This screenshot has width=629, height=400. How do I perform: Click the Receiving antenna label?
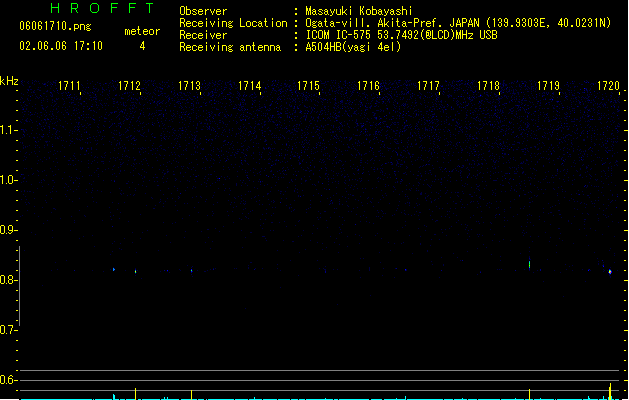230,47
